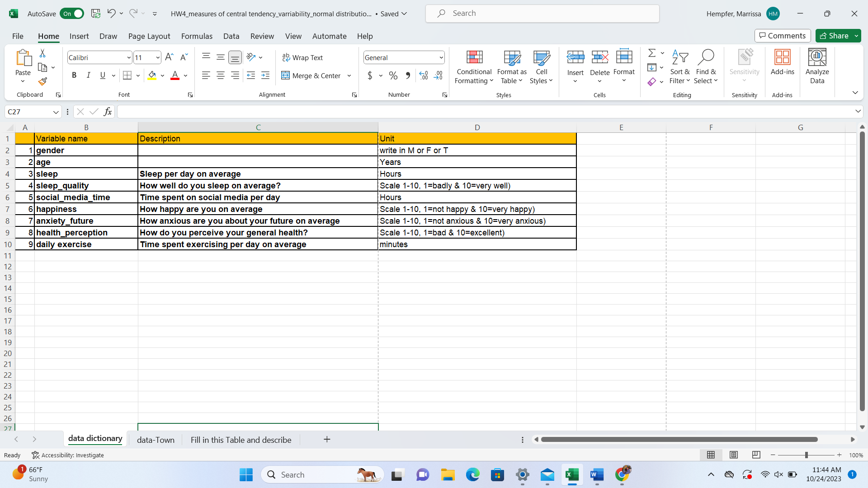Click the Increase Decimal icon

coord(423,75)
